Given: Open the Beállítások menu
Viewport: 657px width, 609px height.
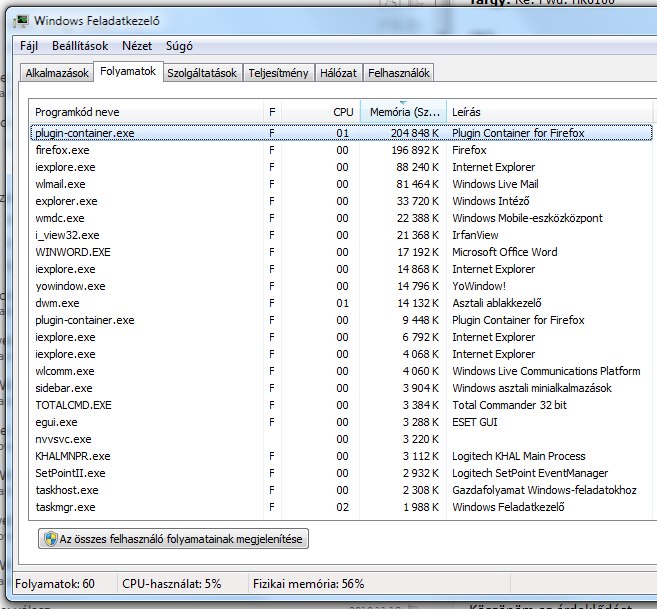Looking at the screenshot, I should [x=78, y=46].
